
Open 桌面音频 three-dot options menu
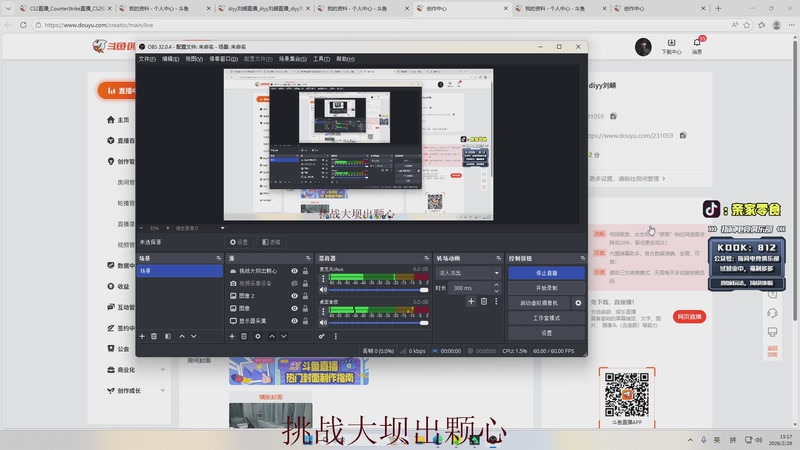pos(322,311)
